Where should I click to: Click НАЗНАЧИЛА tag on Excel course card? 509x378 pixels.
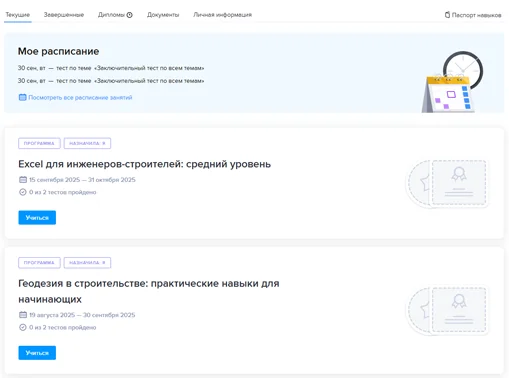(87, 143)
